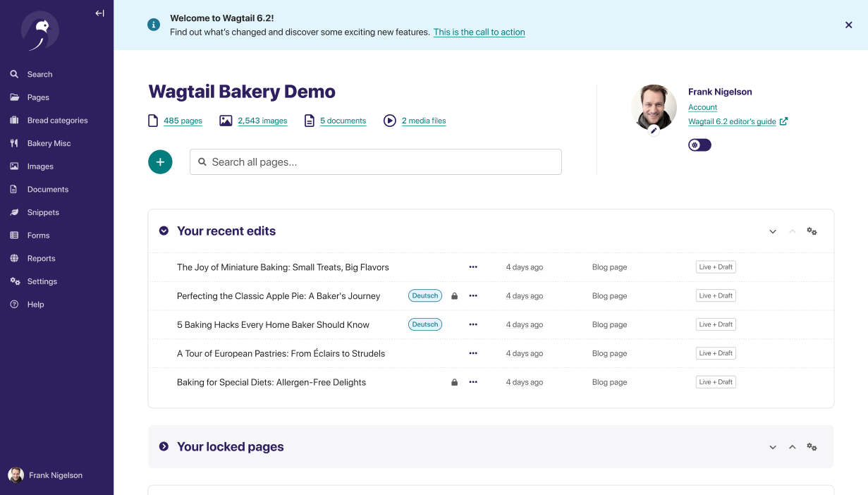Click the green plus add button
868x495 pixels.
point(160,161)
